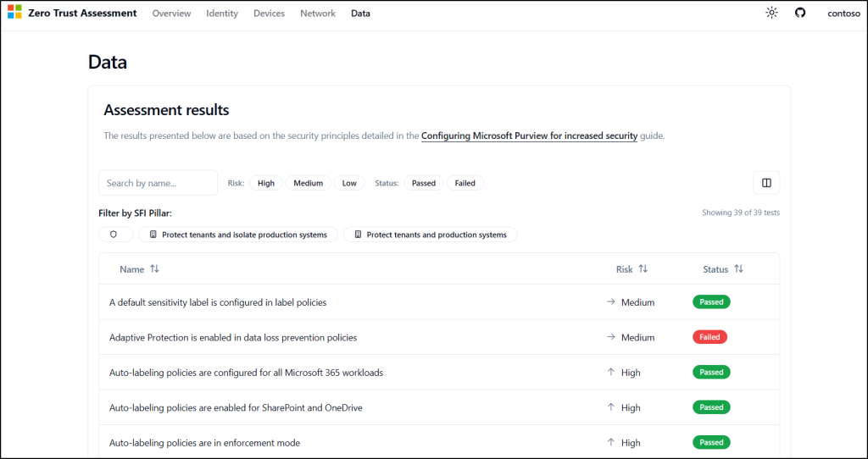Open Configuring Microsoft Purview guide link
Screen dimensions: 868x459
(529, 135)
